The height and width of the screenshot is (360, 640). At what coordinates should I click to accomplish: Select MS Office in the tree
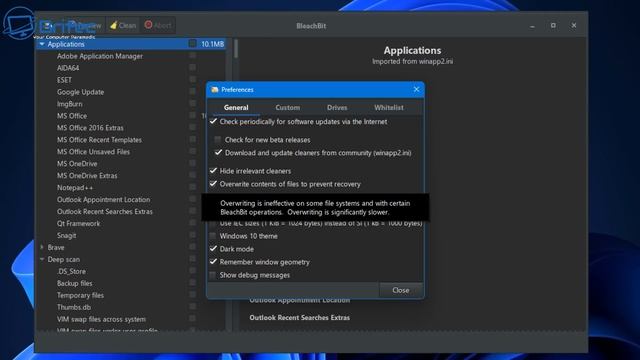[x=72, y=116]
